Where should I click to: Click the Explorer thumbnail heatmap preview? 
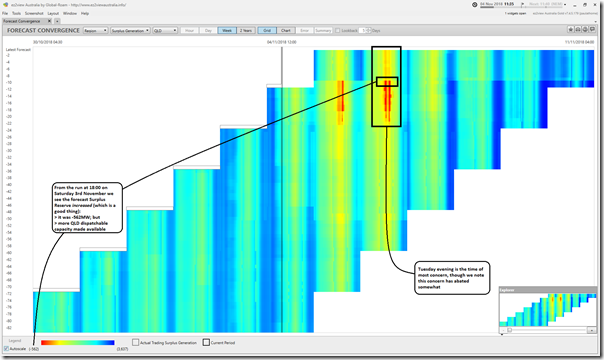pyautogui.click(x=548, y=310)
